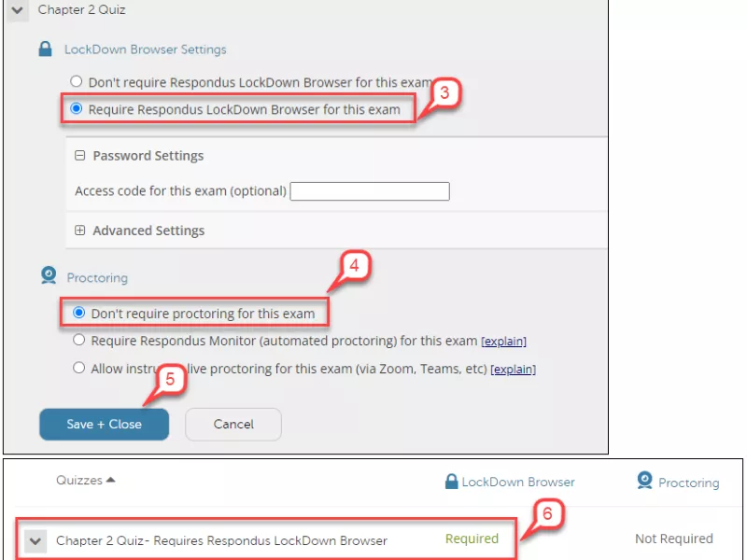Click the Cancel button
The width and height of the screenshot is (747, 560).
tap(233, 425)
